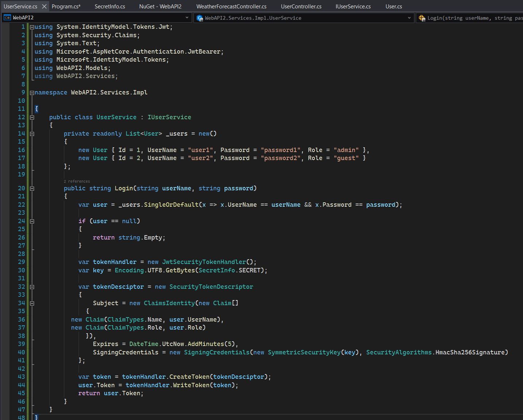Click the Encoding.UTF8.GetBytes call

[x=155, y=270]
